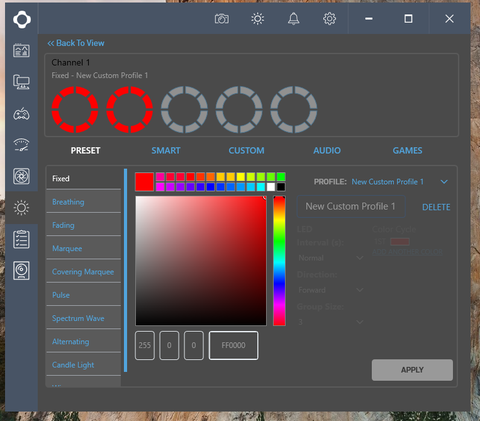The height and width of the screenshot is (421, 480).
Task: Switch to the AUDIO tab
Action: (x=327, y=151)
